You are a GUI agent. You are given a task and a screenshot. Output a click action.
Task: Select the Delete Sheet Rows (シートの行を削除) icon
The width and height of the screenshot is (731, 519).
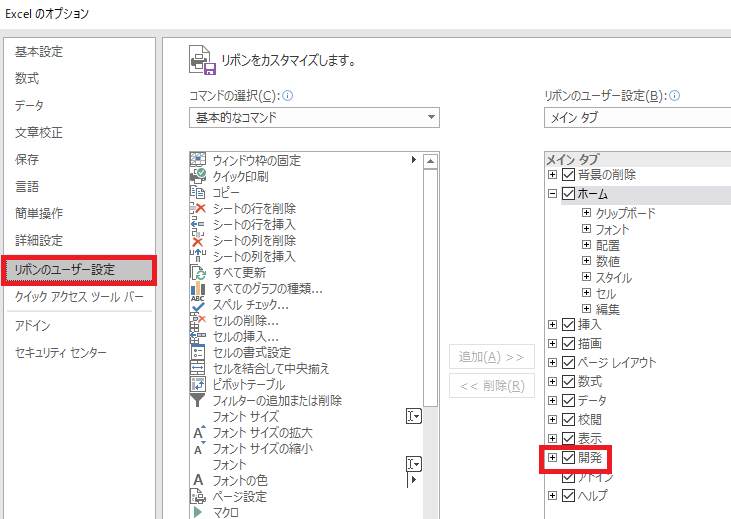[198, 208]
